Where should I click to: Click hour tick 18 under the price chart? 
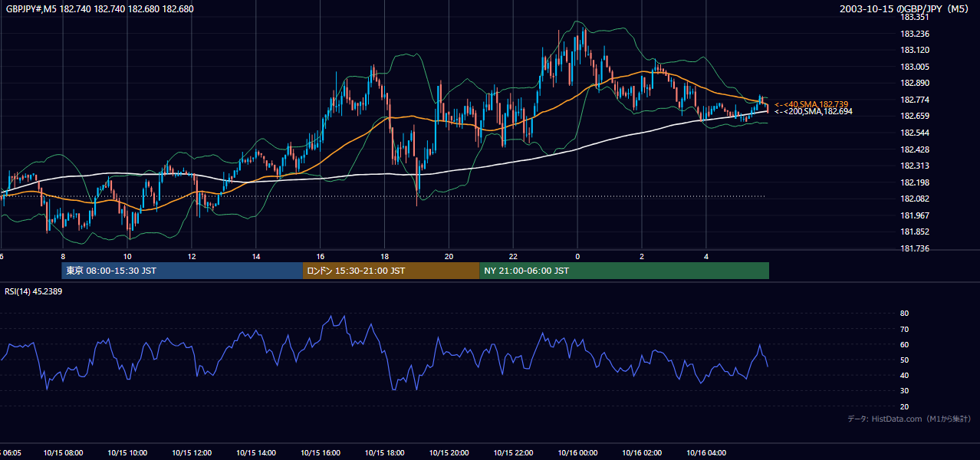pyautogui.click(x=384, y=257)
